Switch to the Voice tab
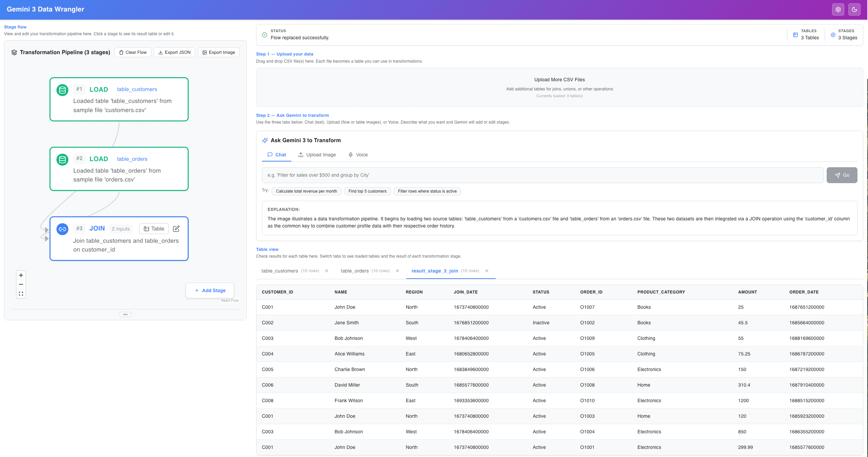Image resolution: width=868 pixels, height=457 pixels. tap(358, 155)
